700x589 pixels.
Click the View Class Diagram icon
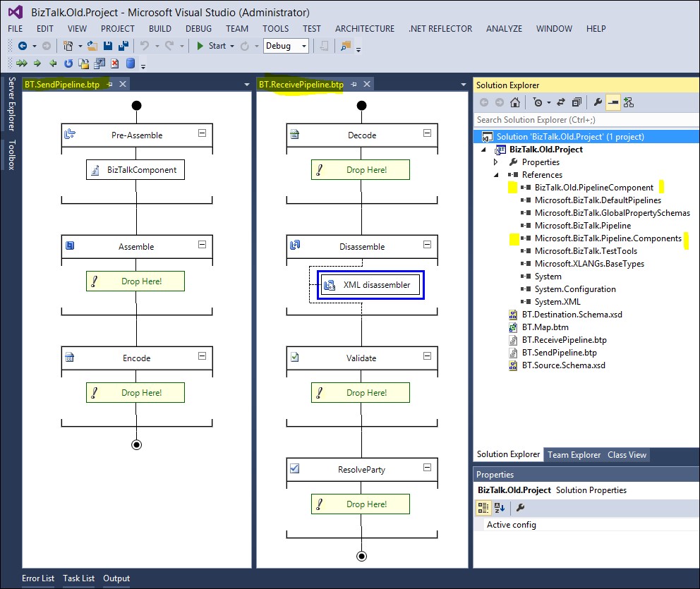click(x=629, y=102)
